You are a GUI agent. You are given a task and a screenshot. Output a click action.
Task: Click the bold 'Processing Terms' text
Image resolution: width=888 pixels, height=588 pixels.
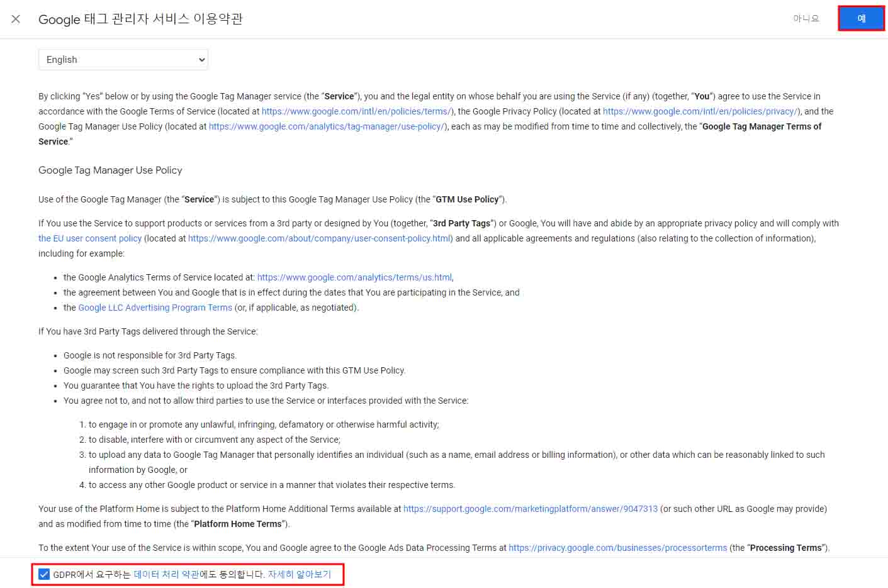click(786, 548)
